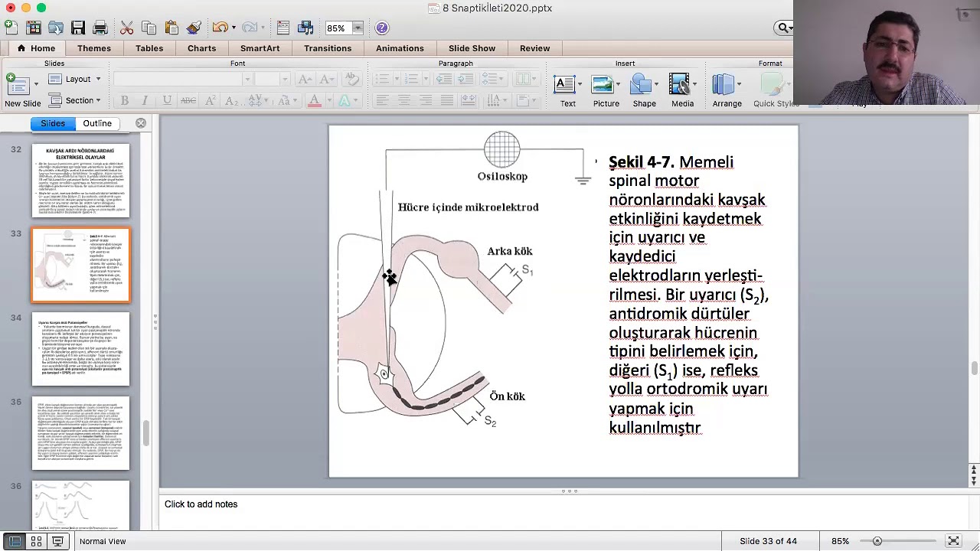This screenshot has width=980, height=551.
Task: Insert a Text box icon
Action: pyautogui.click(x=564, y=84)
